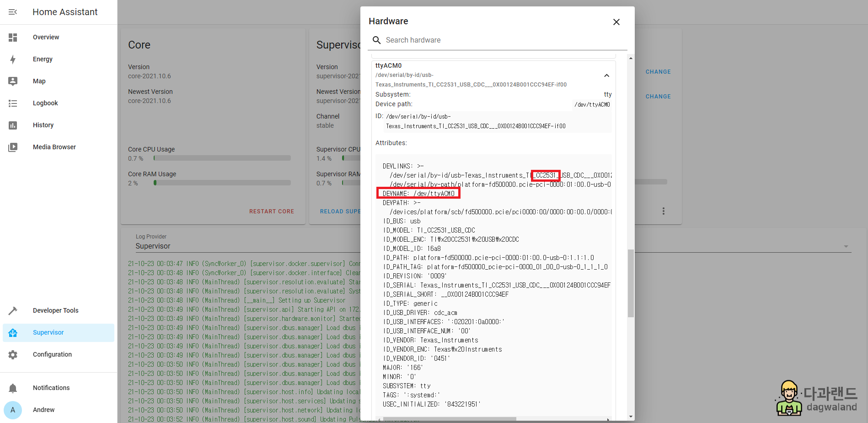Click the Core version core-2021.10.6 text
Screen dimensions: 868x423
[150, 76]
